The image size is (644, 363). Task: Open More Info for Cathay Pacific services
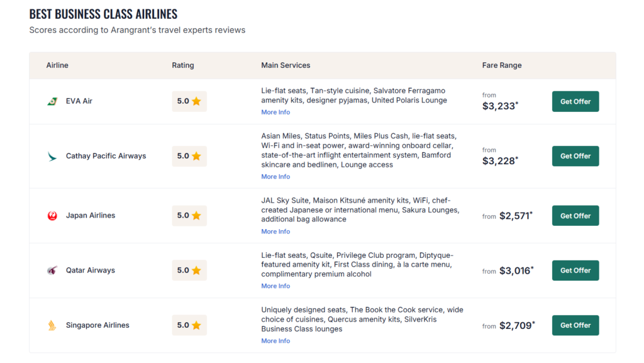coord(275,177)
